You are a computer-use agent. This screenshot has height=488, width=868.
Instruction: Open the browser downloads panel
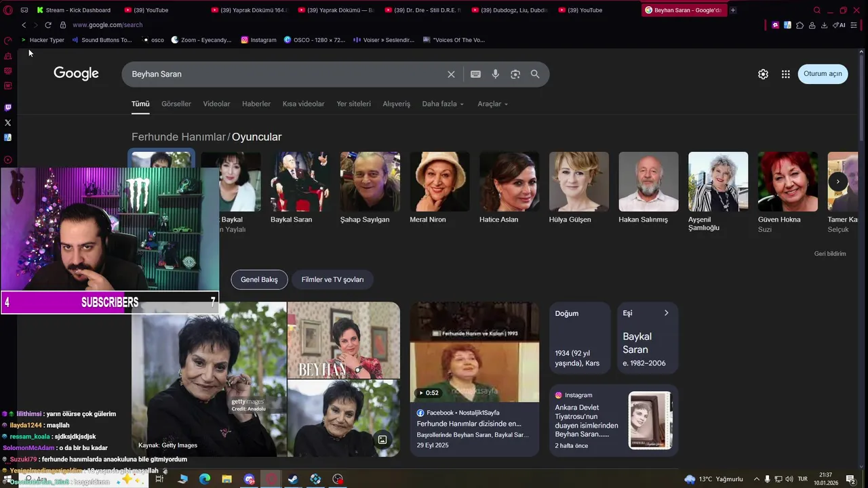pyautogui.click(x=824, y=25)
